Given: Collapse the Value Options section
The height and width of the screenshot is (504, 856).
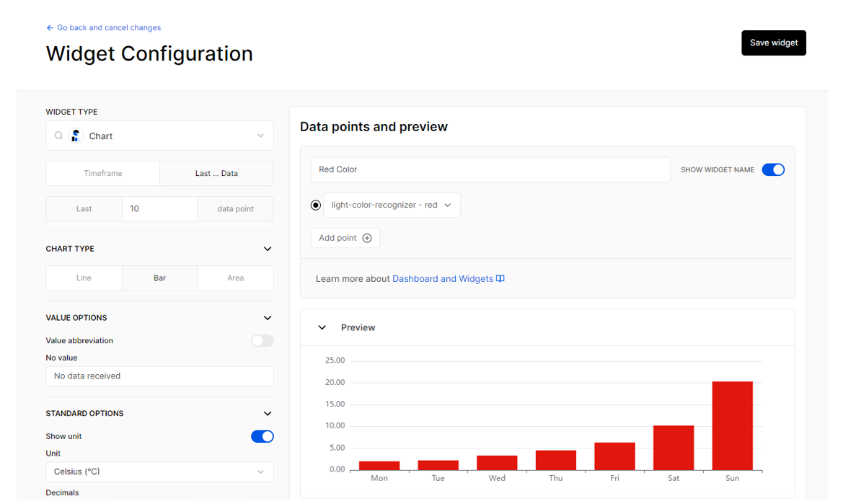Looking at the screenshot, I should coord(268,318).
